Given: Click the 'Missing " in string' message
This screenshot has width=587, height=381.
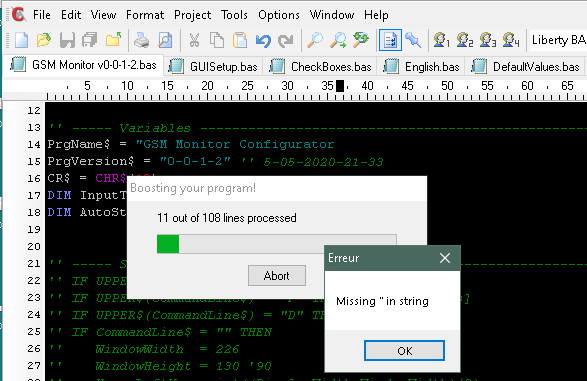Looking at the screenshot, I should coord(382,301).
